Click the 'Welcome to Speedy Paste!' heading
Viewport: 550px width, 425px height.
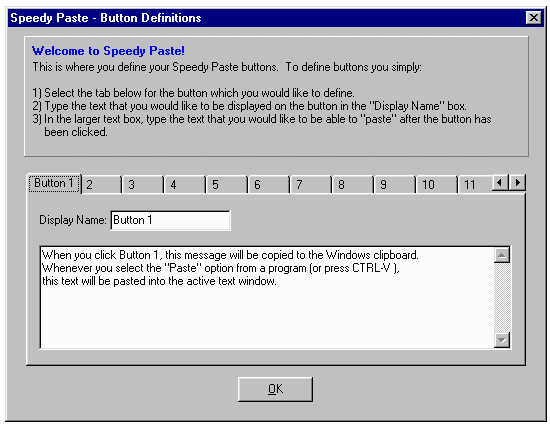(108, 51)
